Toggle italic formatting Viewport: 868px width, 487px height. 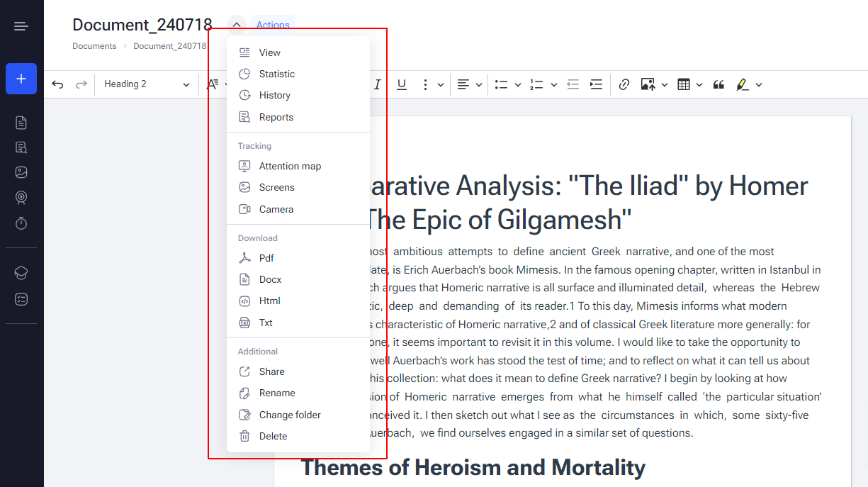click(378, 84)
